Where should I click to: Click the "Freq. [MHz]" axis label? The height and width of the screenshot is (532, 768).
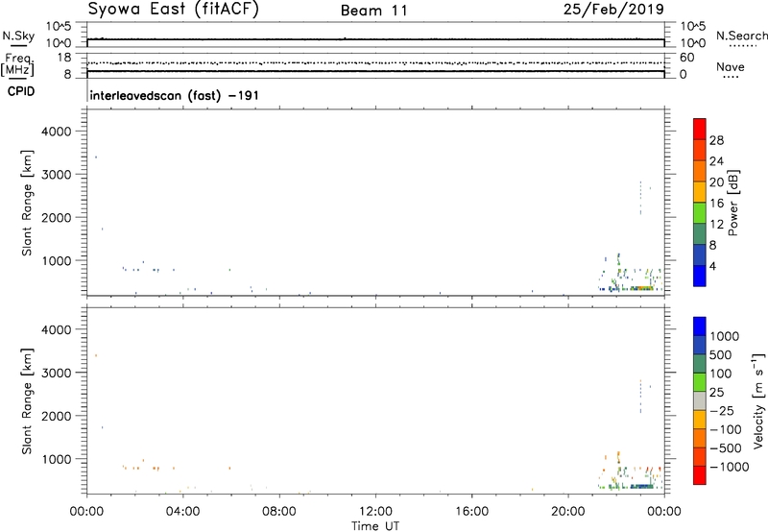coord(18,64)
